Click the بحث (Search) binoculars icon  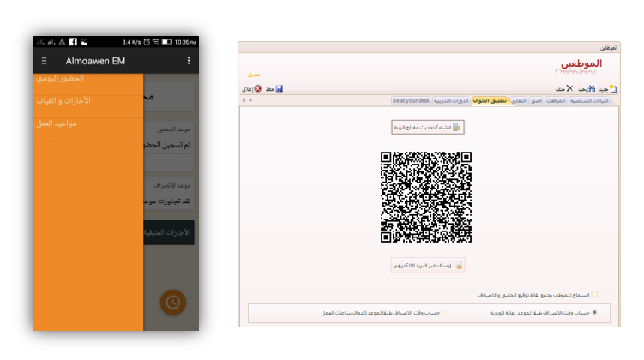(592, 88)
